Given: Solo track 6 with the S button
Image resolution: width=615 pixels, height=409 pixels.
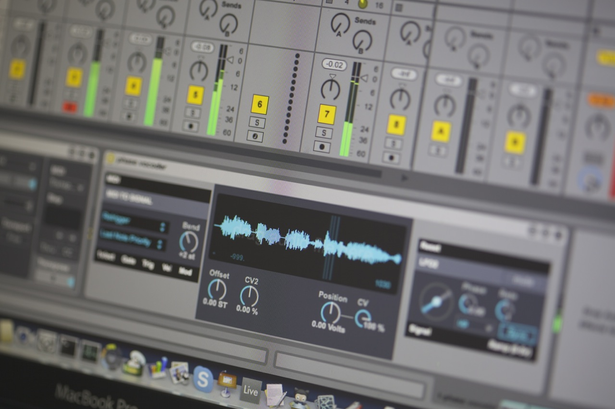Looking at the screenshot, I should point(257,122).
